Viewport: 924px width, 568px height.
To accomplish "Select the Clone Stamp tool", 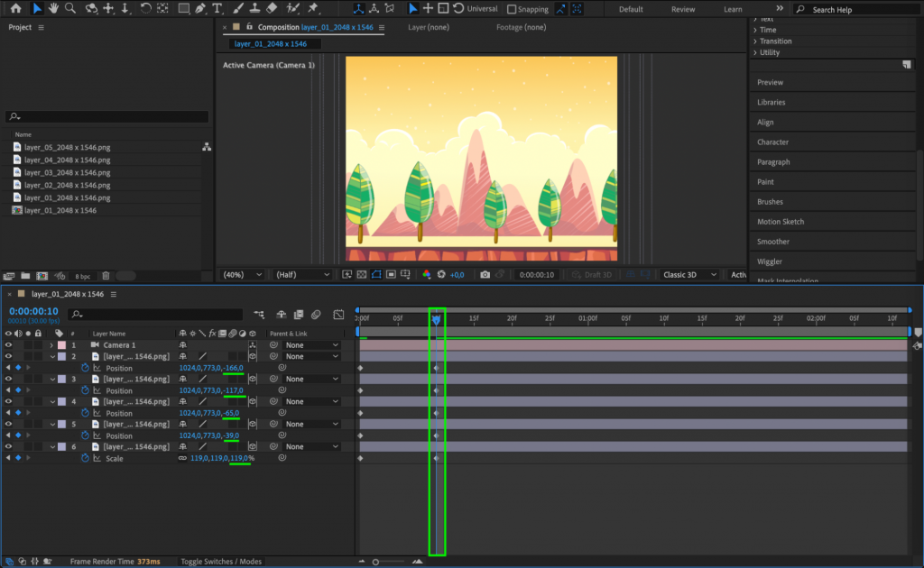I will pyautogui.click(x=253, y=8).
